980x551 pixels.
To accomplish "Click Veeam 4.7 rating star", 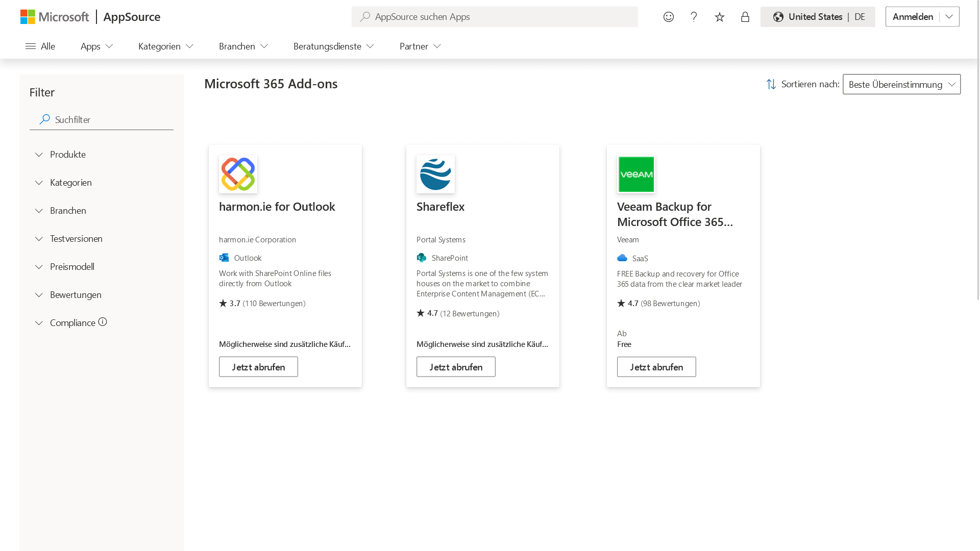I will [x=621, y=303].
